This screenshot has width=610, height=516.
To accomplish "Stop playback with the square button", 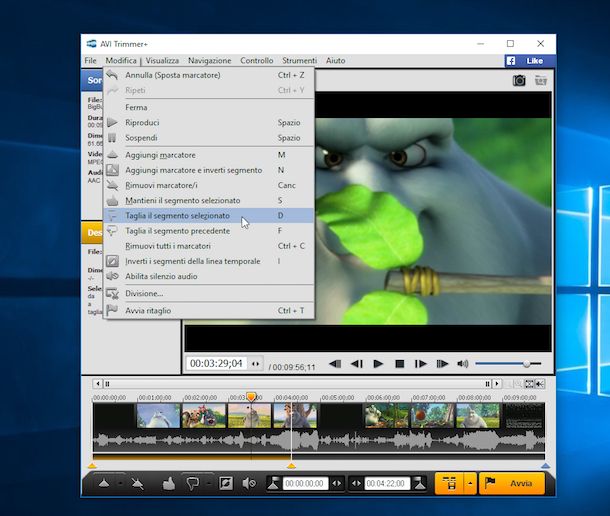I will coord(399,364).
